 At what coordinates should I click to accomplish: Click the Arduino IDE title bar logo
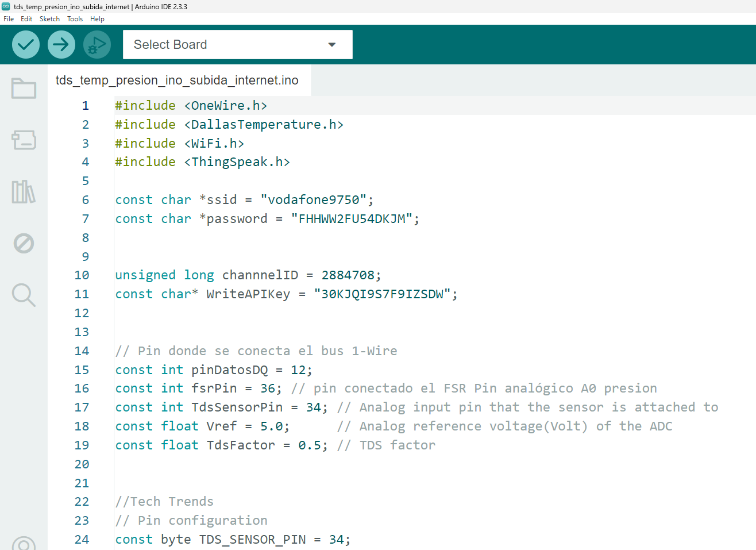pyautogui.click(x=6, y=6)
